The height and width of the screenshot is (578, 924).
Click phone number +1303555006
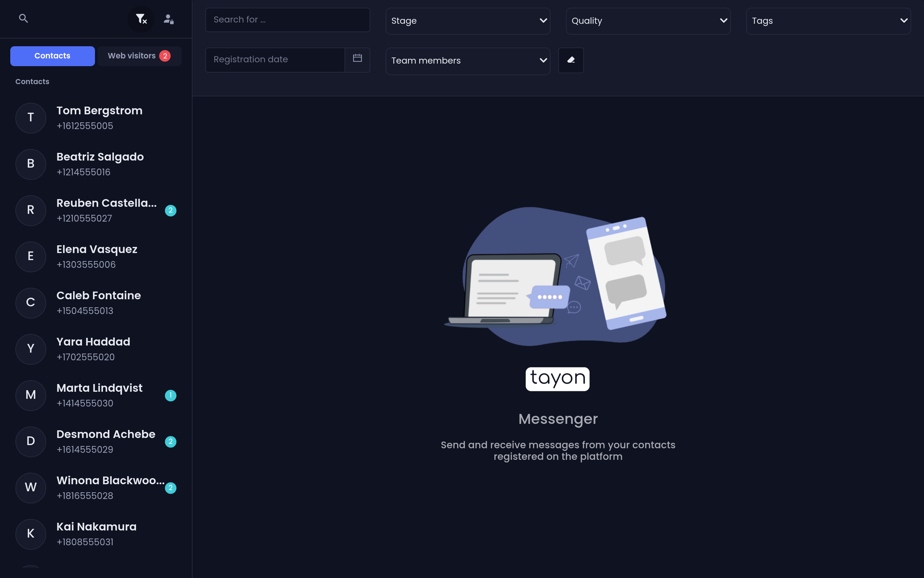[86, 265]
